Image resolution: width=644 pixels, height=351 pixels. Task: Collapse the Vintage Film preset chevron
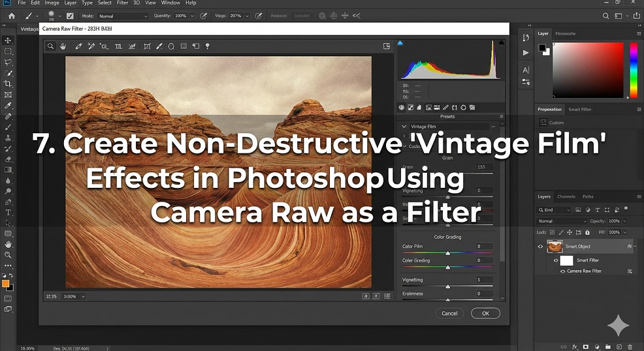click(x=404, y=127)
